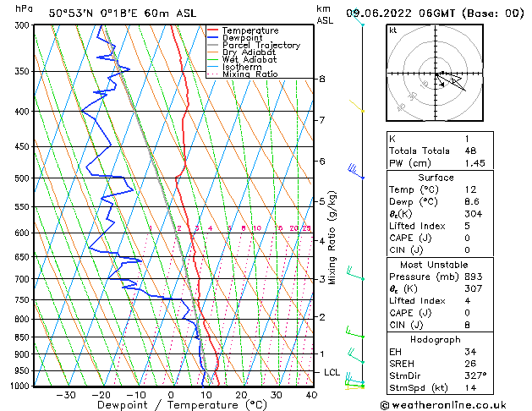Click the 350 hPa pressure label
Image resolution: width=532 pixels, height=411 pixels.
[24, 72]
